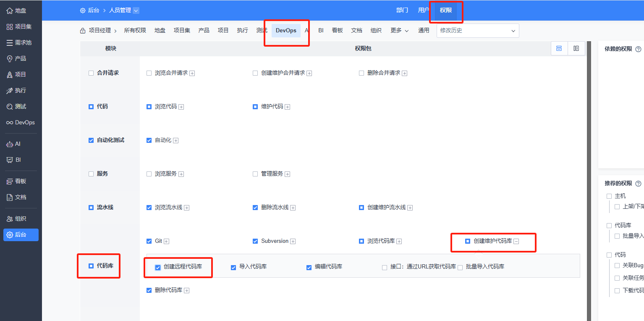
Task: Expand the 维护代码 plus icon
Action: coord(287,107)
